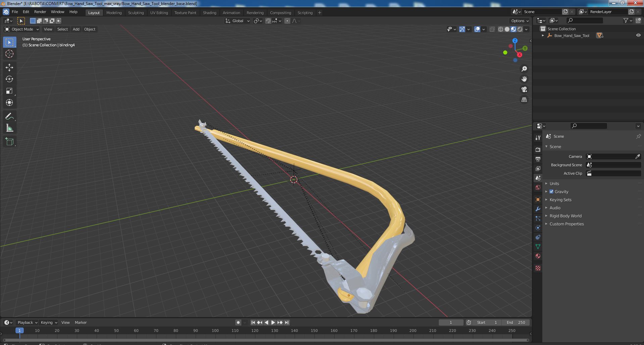
Task: Open the Object Data properties tab
Action: 538,247
